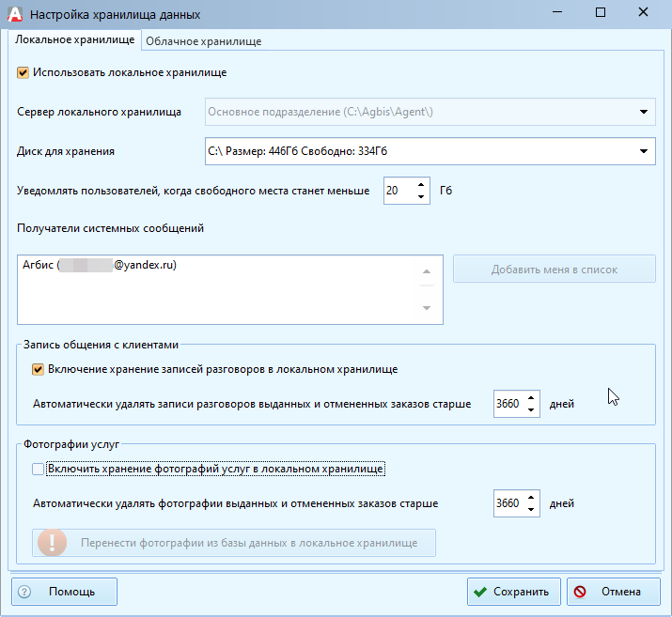Click the question mark icon on Помощь

[24, 592]
